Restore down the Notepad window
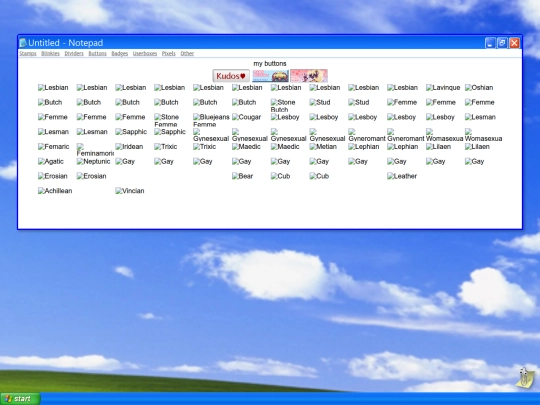This screenshot has width=540, height=405. click(502, 43)
